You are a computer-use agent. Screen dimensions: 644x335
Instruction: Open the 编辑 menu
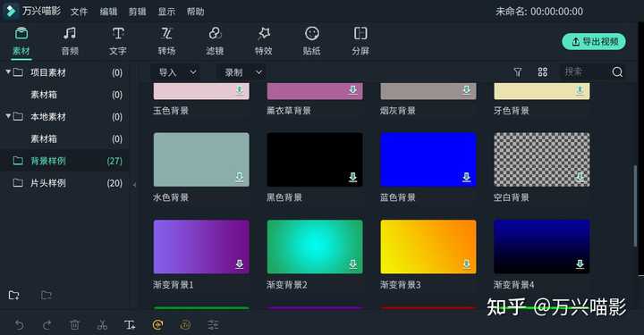(x=108, y=12)
